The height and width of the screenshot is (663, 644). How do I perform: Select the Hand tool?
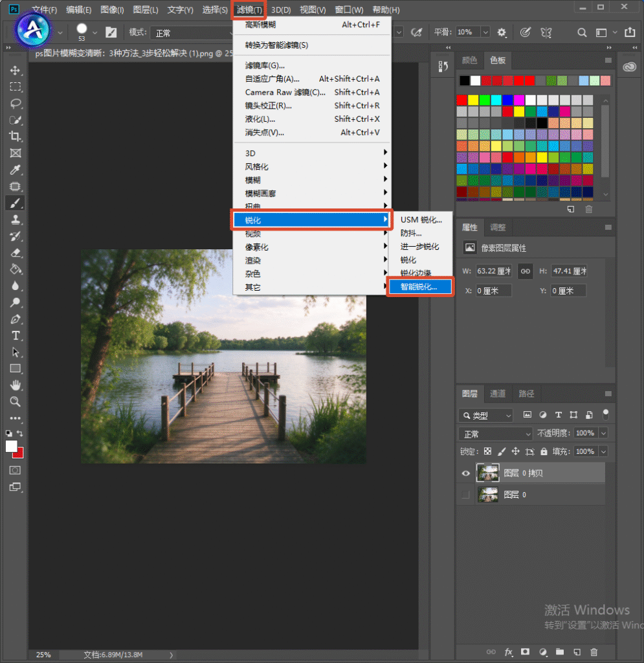click(x=16, y=385)
